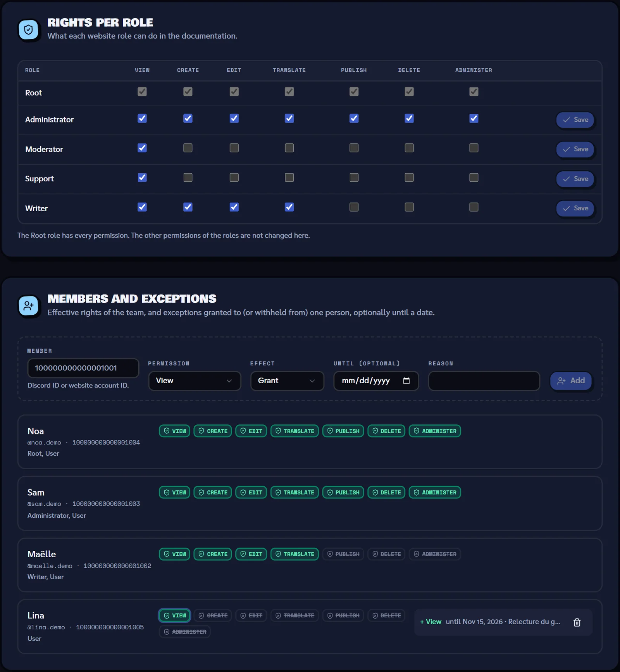The image size is (620, 672).
Task: Uncheck Translate permission for Writer
Action: [289, 207]
